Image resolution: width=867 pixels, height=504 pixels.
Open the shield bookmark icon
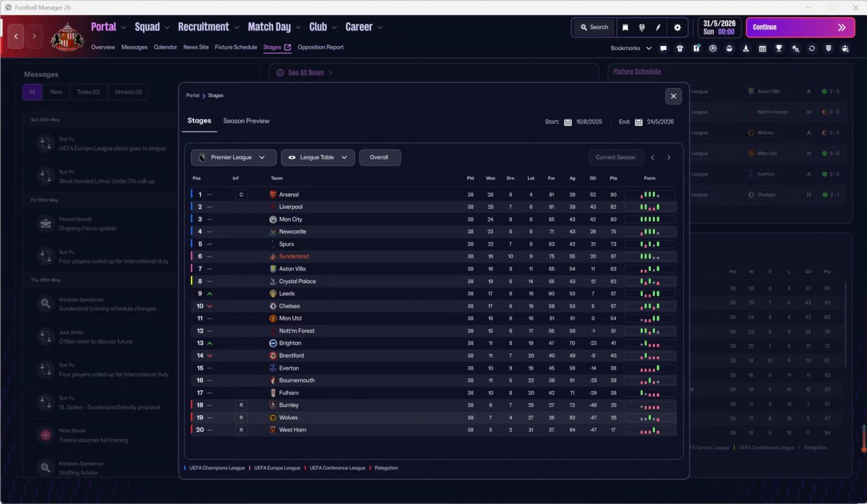click(828, 48)
